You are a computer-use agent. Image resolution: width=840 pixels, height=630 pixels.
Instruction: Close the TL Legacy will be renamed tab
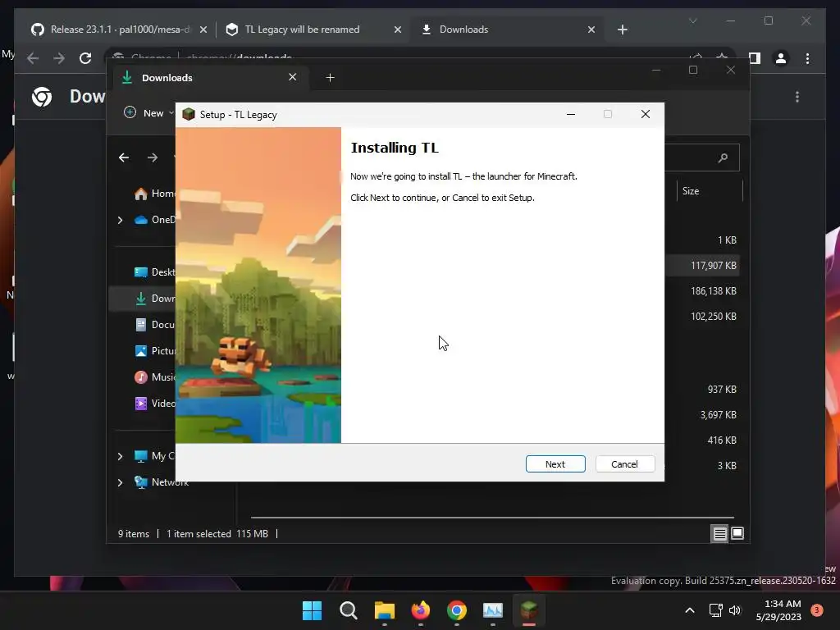[x=398, y=30]
